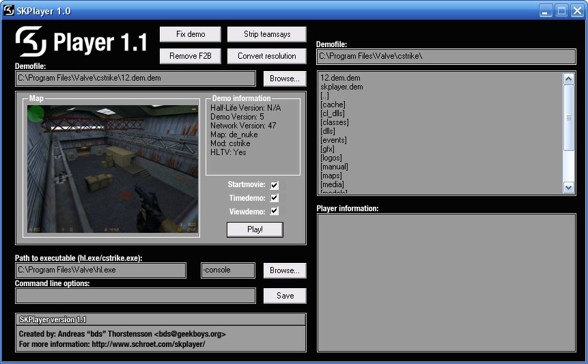This screenshot has width=588, height=364.
Task: Click the file list scrollbar thumb
Action: [568, 117]
